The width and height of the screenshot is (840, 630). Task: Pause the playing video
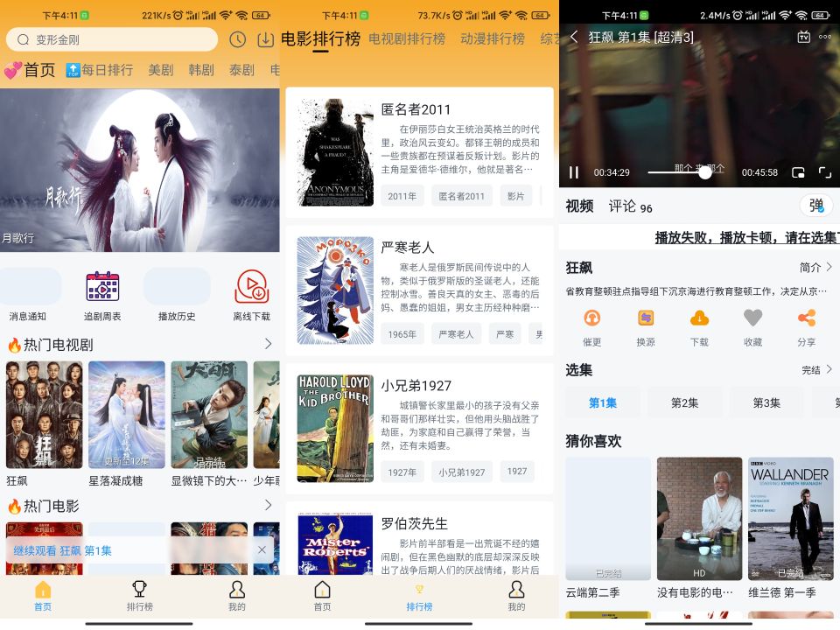click(574, 172)
